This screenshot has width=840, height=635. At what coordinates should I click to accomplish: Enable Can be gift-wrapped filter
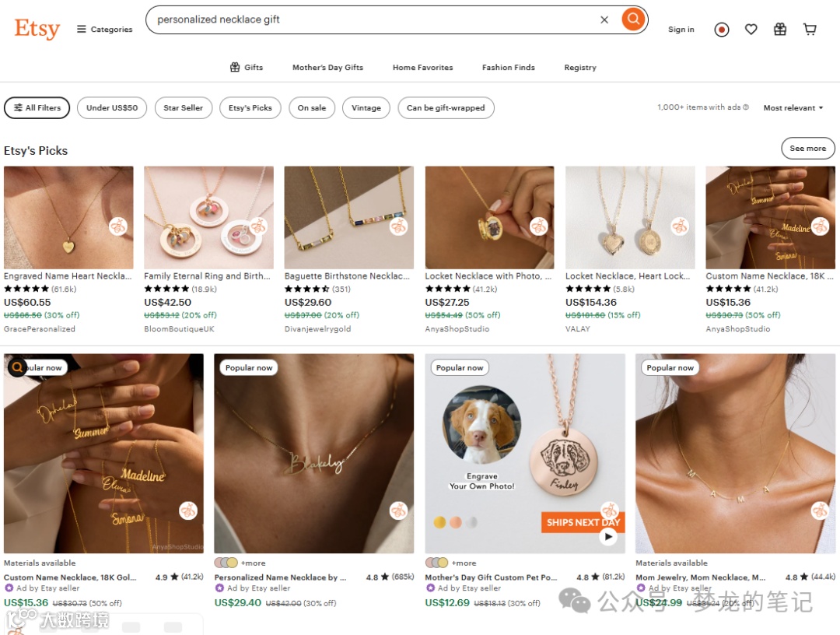click(x=446, y=107)
